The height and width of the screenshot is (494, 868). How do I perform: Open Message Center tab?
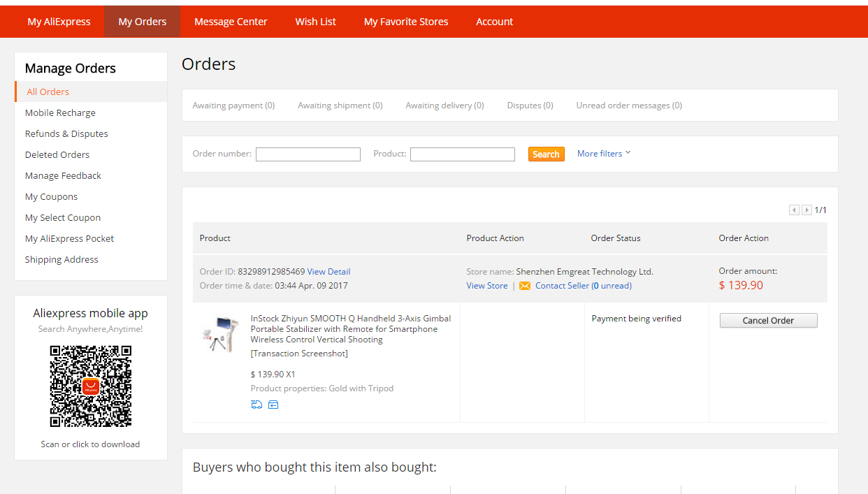[x=231, y=22]
